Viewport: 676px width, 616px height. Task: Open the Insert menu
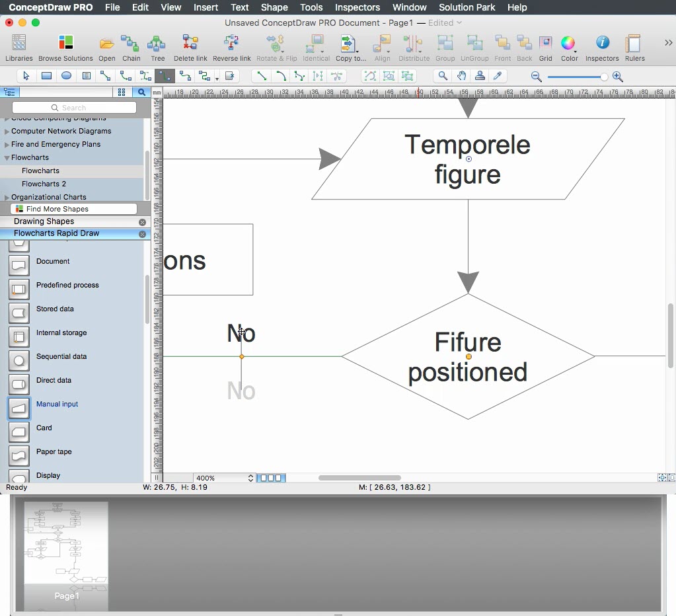click(206, 7)
